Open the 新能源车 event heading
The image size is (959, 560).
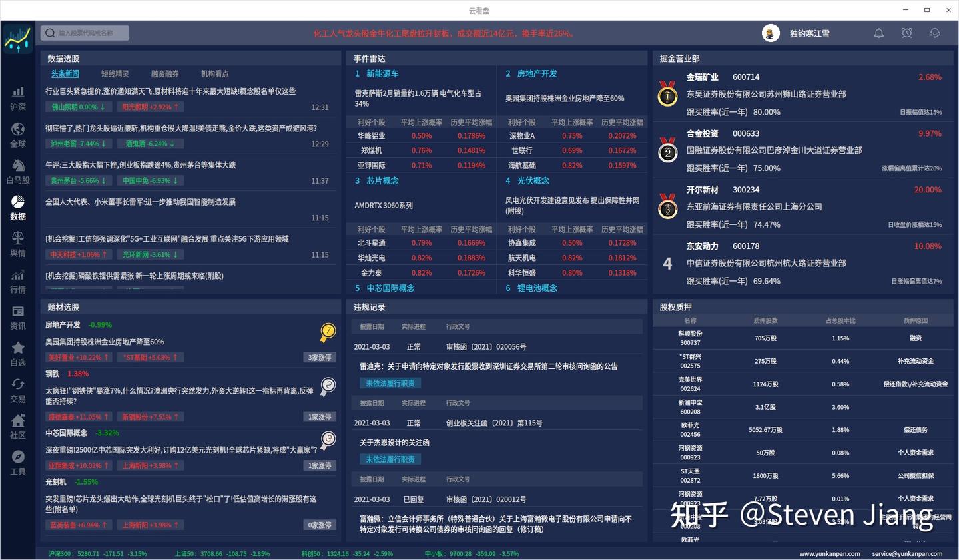[382, 74]
